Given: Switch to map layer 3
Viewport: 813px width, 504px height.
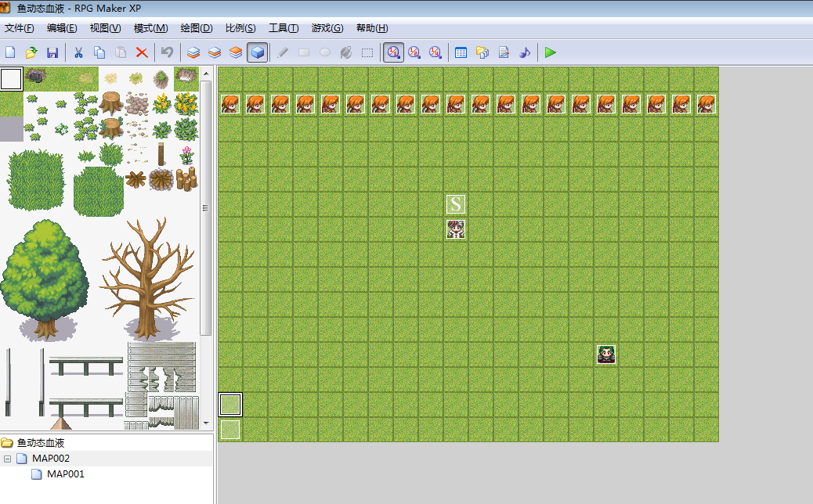Looking at the screenshot, I should (236, 52).
